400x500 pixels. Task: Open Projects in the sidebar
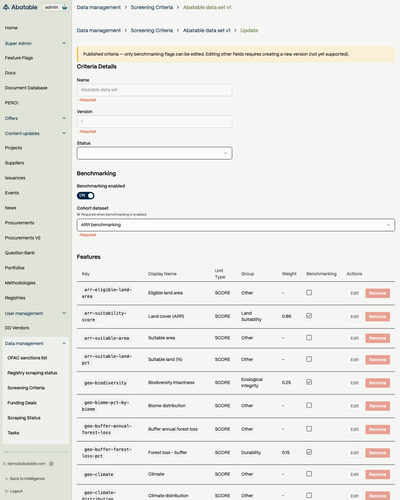point(13,148)
